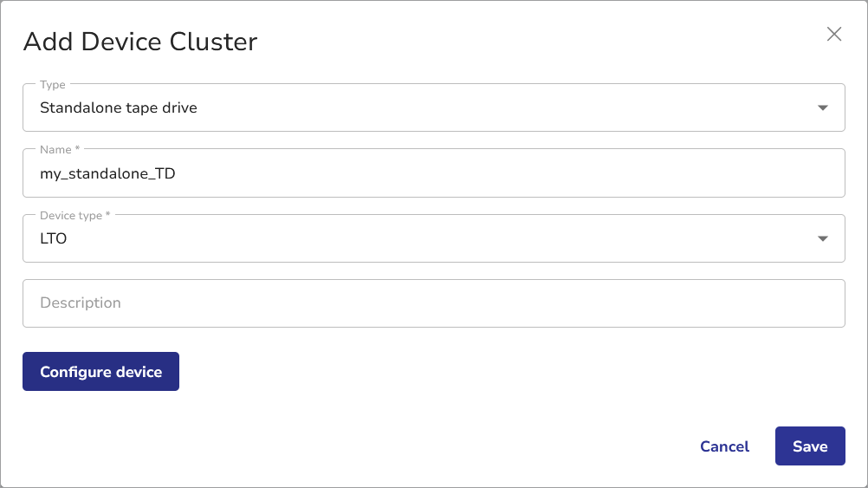
Task: Focus the Name input field
Action: tap(433, 173)
